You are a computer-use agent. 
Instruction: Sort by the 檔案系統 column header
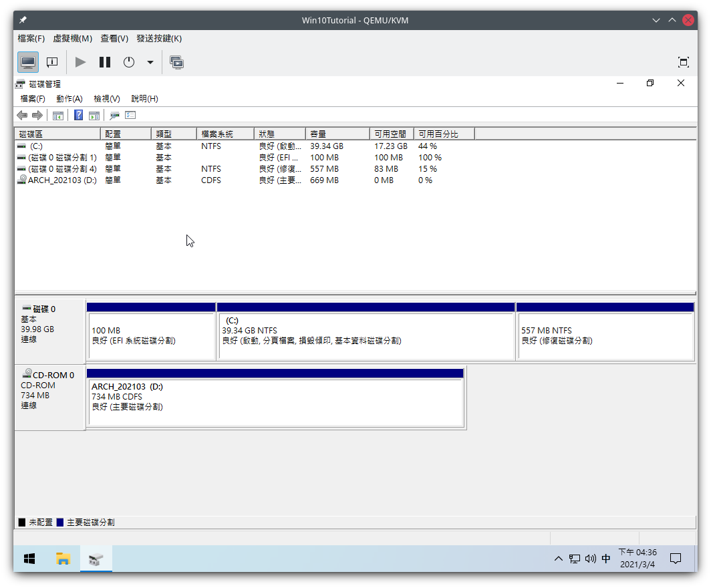(x=225, y=134)
